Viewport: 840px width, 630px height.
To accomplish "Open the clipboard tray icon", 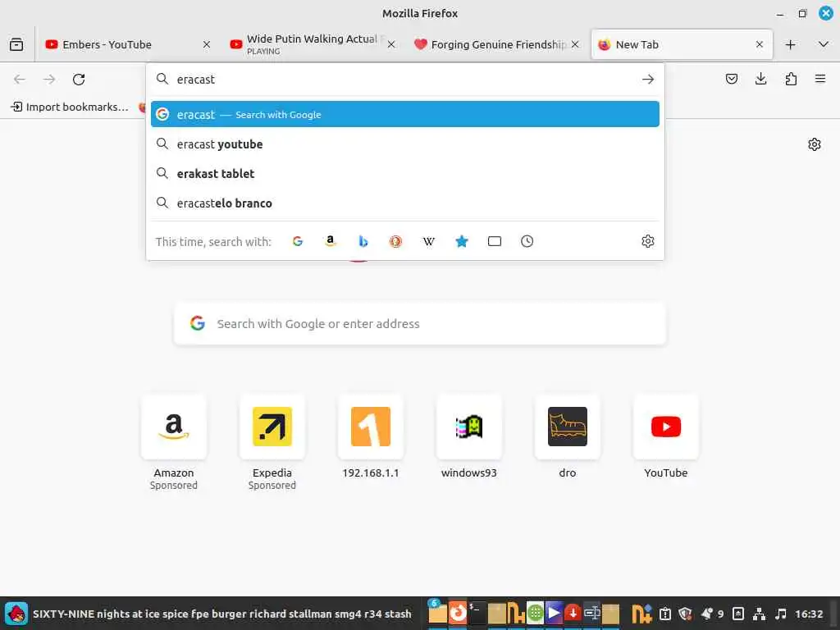I will pyautogui.click(x=664, y=614).
